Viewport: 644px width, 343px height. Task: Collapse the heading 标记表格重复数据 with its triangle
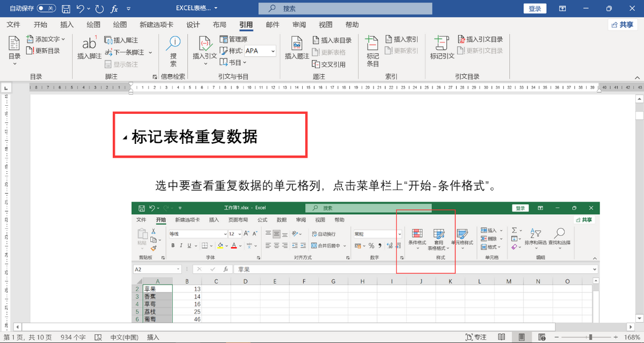[125, 138]
